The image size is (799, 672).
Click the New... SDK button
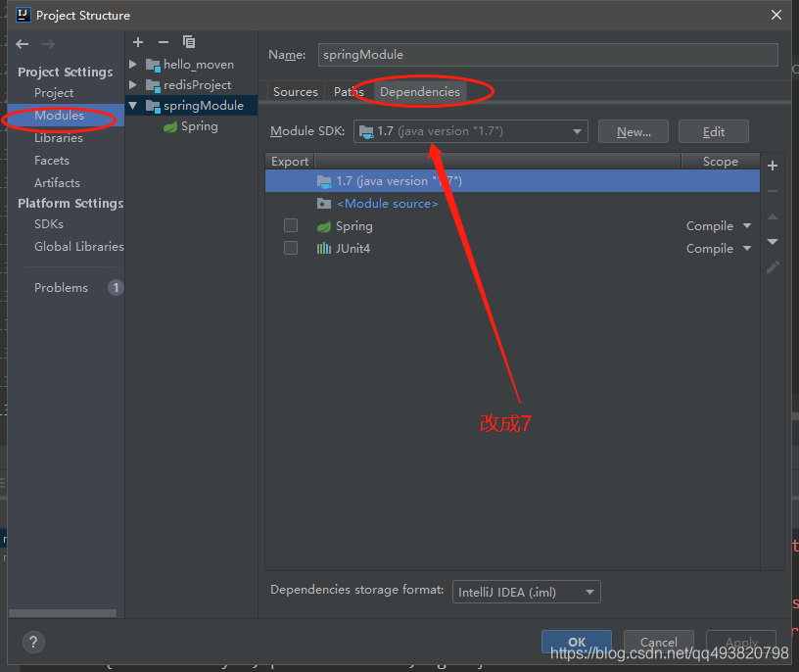(x=633, y=132)
